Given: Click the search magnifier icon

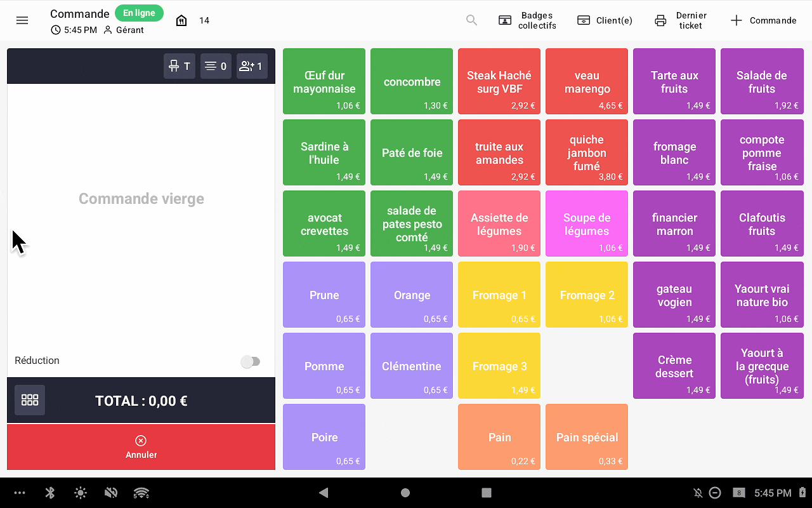Looking at the screenshot, I should (471, 20).
